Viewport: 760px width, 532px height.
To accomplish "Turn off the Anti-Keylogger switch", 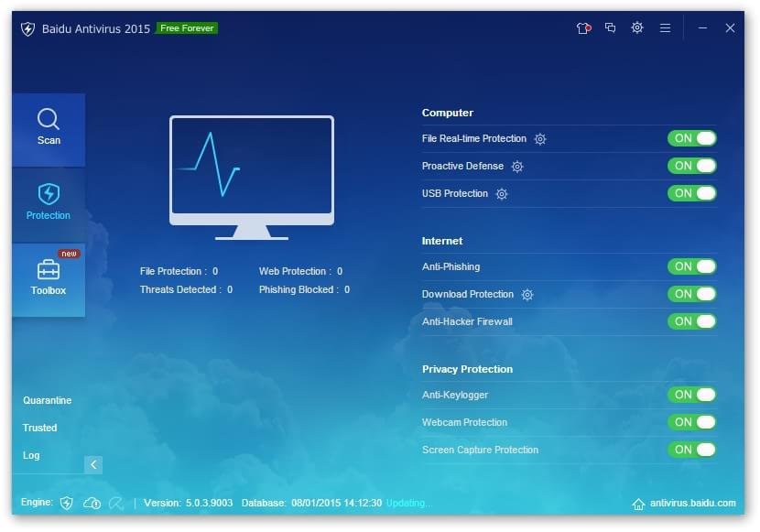I will (691, 395).
